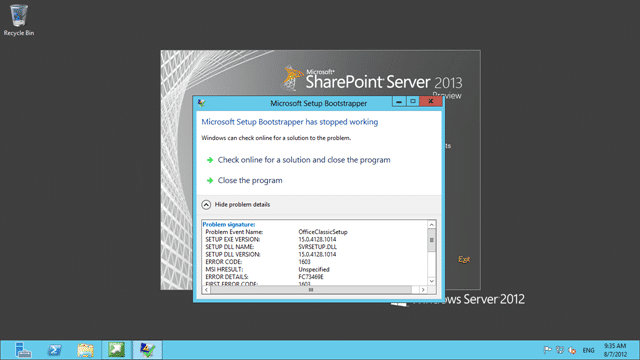Click the 'Problem Event Name:' label
This screenshot has width=640, height=360.
pyautogui.click(x=234, y=232)
